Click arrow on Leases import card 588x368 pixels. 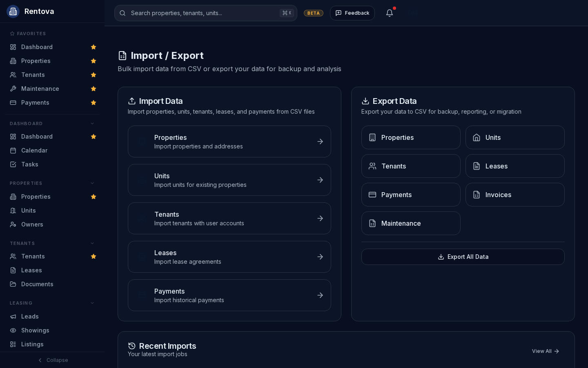(x=320, y=257)
